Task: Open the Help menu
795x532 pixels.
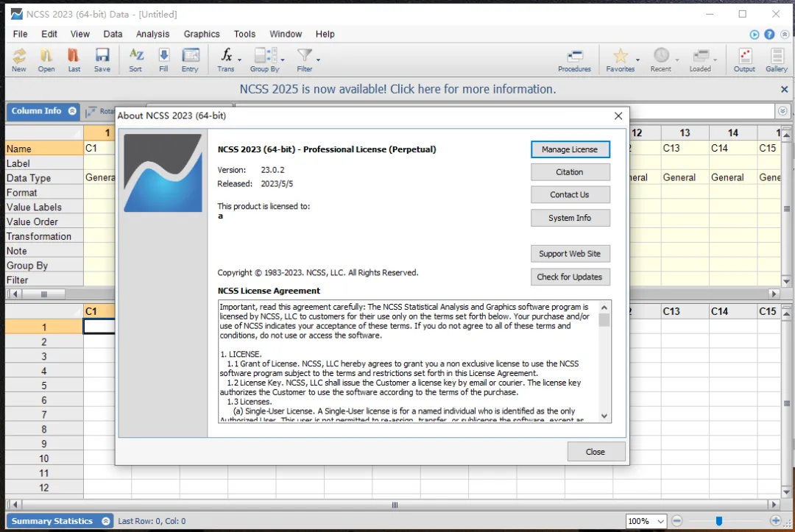Action: [325, 34]
